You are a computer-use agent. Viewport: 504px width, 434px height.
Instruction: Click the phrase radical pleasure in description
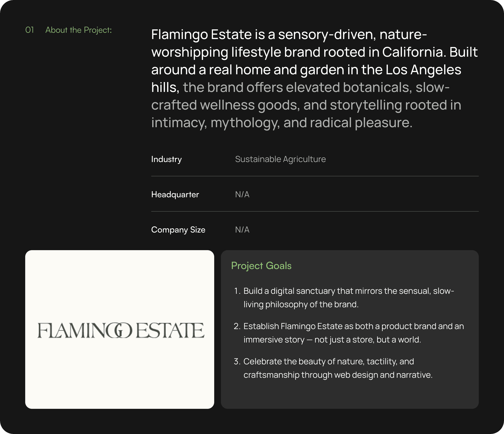pos(361,123)
